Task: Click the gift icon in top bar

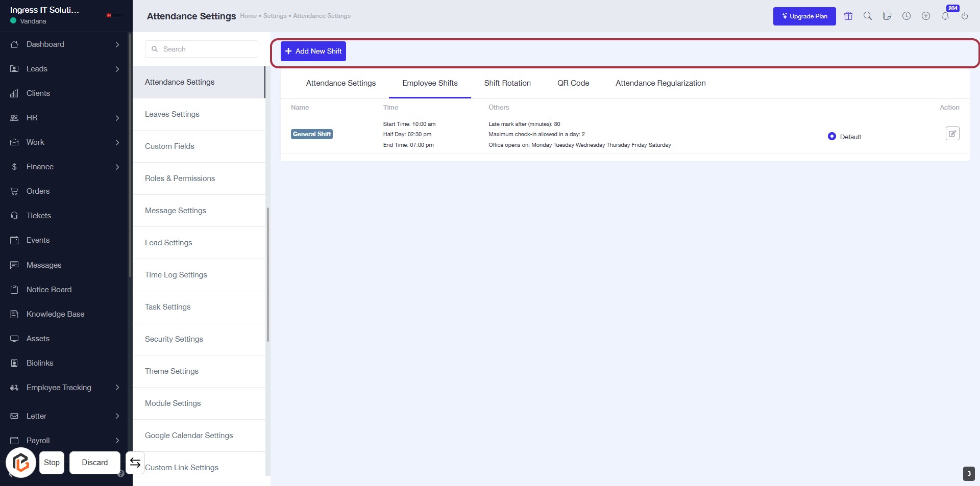Action: coord(848,16)
